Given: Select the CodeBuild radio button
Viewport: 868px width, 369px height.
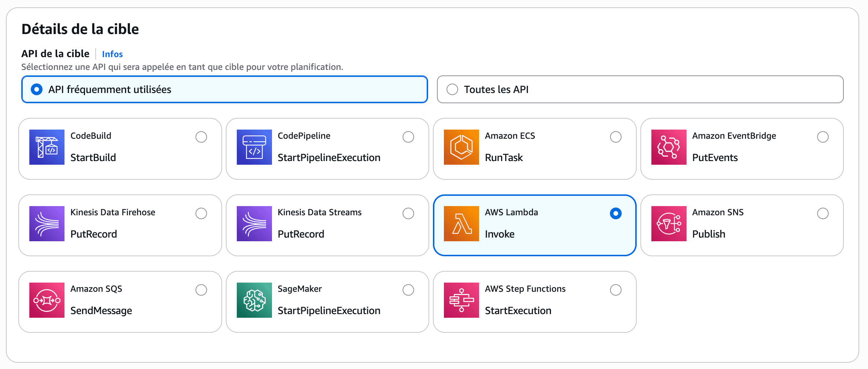Looking at the screenshot, I should tap(201, 137).
